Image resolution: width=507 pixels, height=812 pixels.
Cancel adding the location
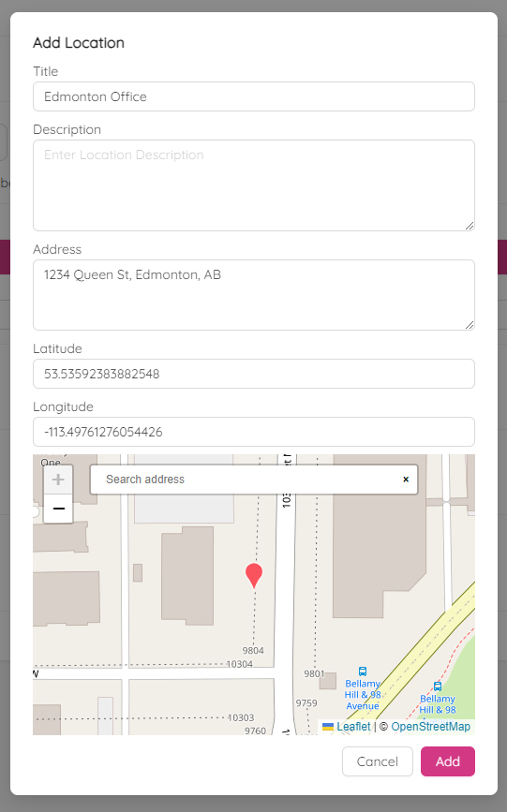[x=378, y=761]
